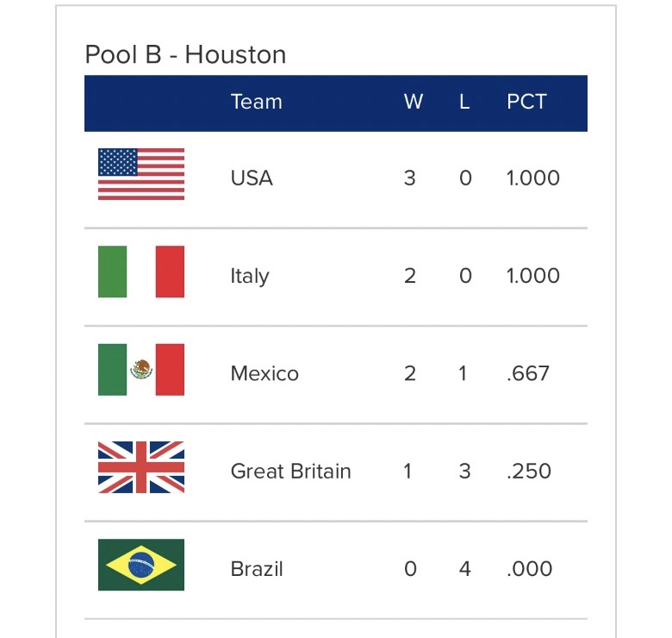Open the Italy team link

pyautogui.click(x=250, y=276)
